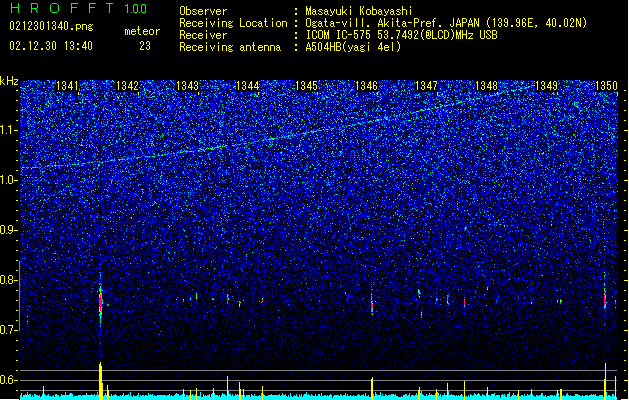Screen dimensions: 629x400
Task: Select the version number 1.0.0
Action: click(135, 9)
